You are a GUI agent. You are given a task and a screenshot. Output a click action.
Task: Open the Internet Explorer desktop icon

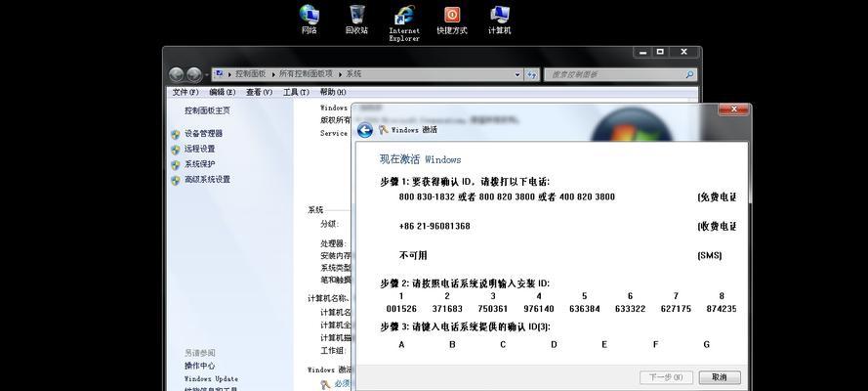click(x=404, y=22)
